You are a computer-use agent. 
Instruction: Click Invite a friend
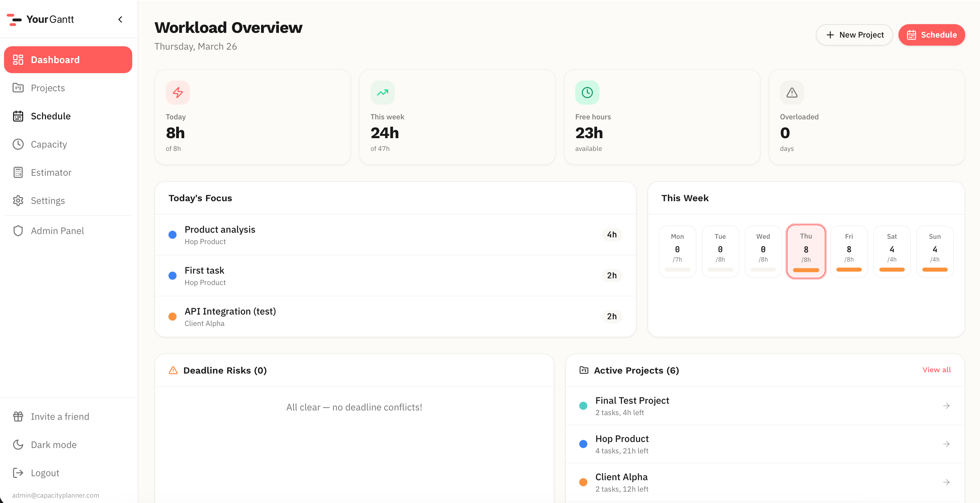pyautogui.click(x=68, y=416)
